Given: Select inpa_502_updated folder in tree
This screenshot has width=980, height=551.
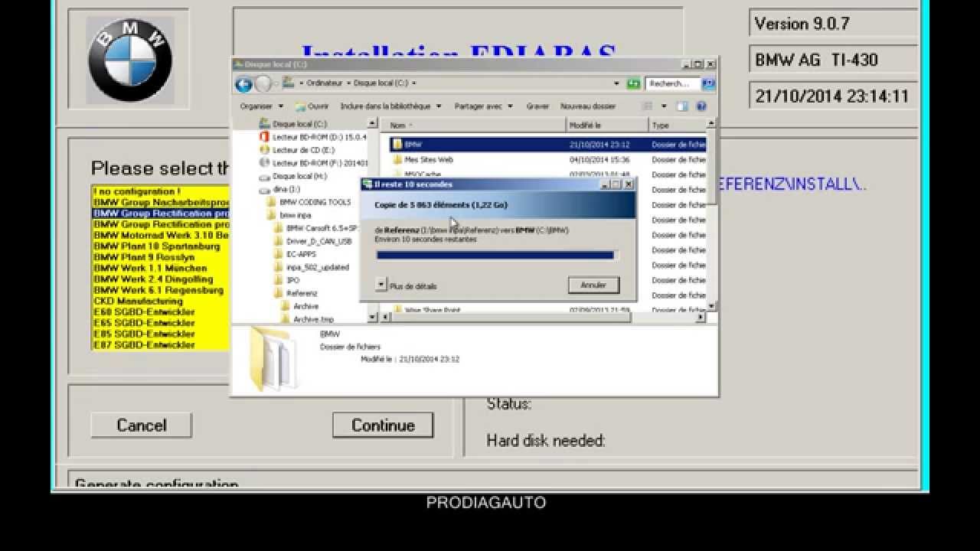Looking at the screenshot, I should pyautogui.click(x=312, y=267).
